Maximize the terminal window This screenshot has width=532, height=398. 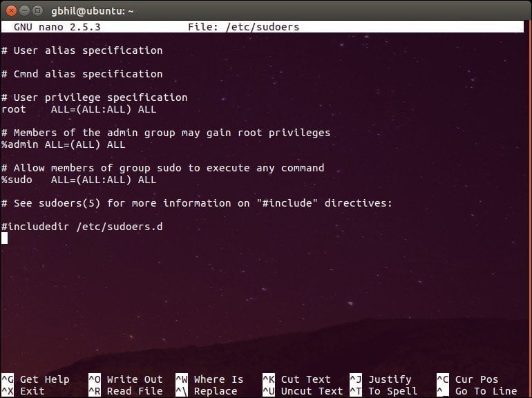click(38, 11)
